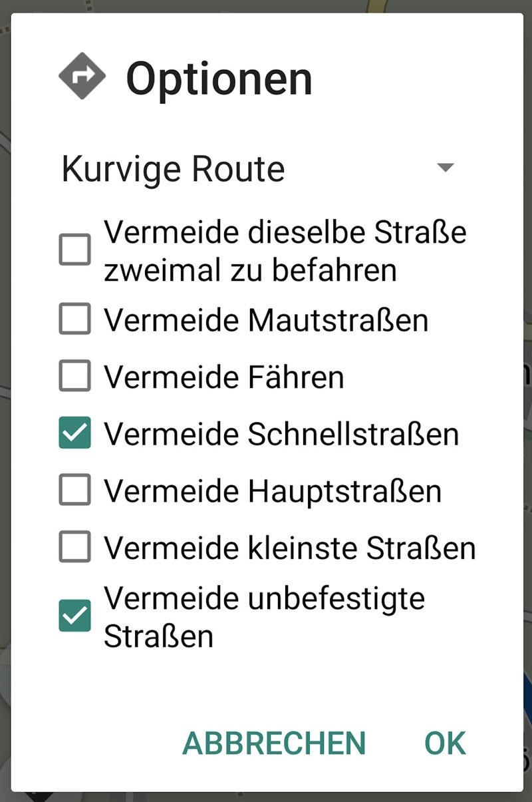Tick the Vermeide kleinste Straßen checkbox
This screenshot has height=802, width=532.
[74, 548]
